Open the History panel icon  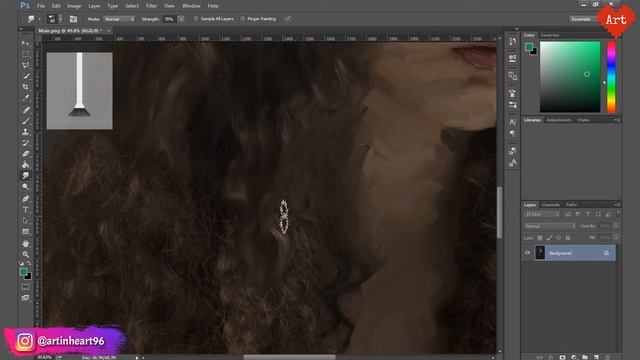point(512,42)
